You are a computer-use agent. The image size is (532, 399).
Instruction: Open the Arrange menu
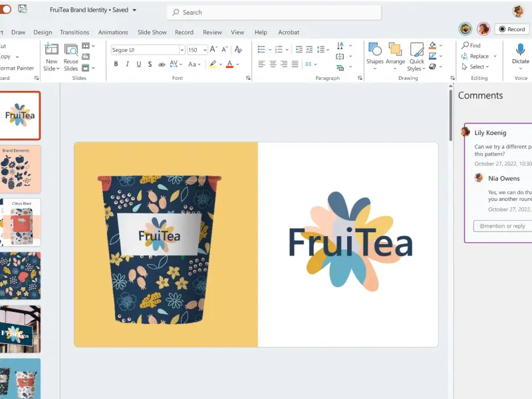click(x=395, y=57)
